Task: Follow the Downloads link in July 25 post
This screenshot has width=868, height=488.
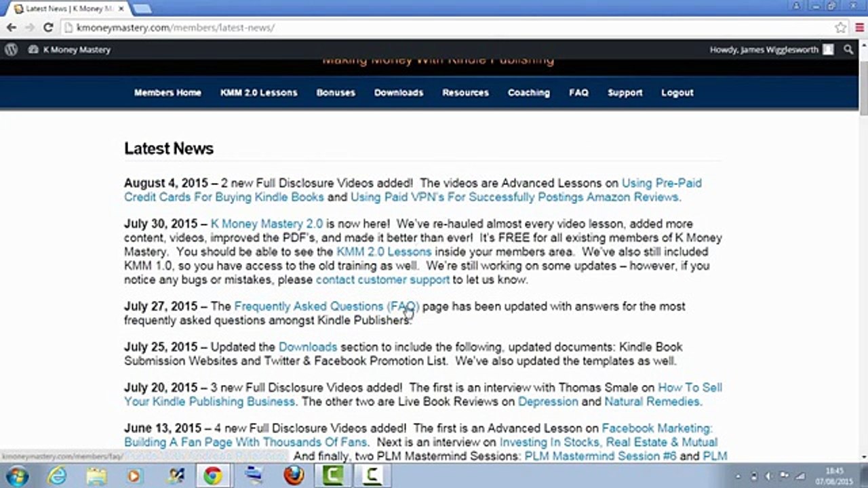Action: [x=308, y=347]
